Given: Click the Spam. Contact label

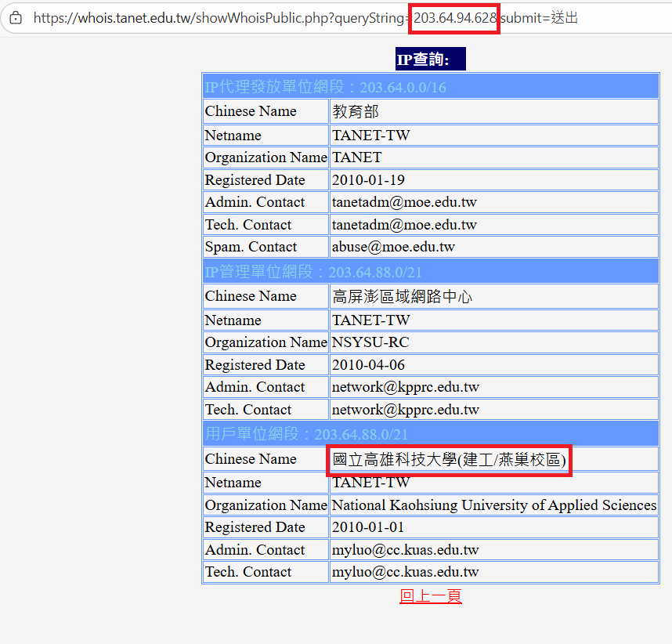Looking at the screenshot, I should (x=251, y=247).
